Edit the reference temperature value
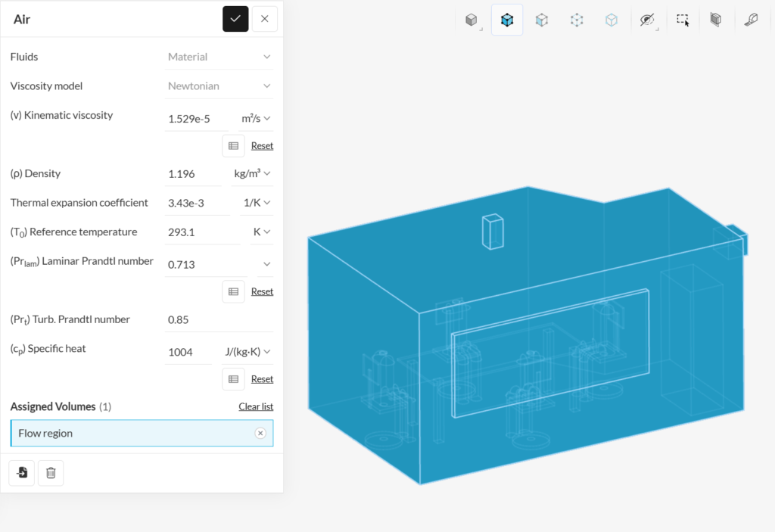 coord(203,232)
